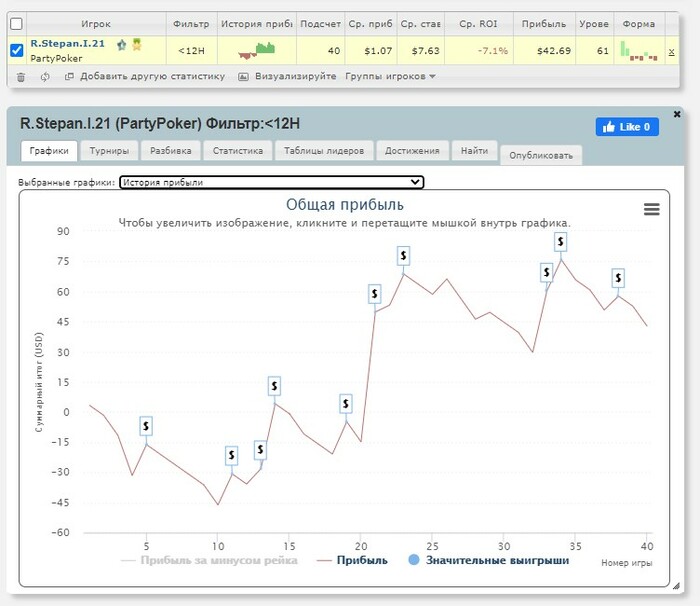This screenshot has height=606, width=700.
Task: Remove row with the x icon
Action: pyautogui.click(x=671, y=52)
